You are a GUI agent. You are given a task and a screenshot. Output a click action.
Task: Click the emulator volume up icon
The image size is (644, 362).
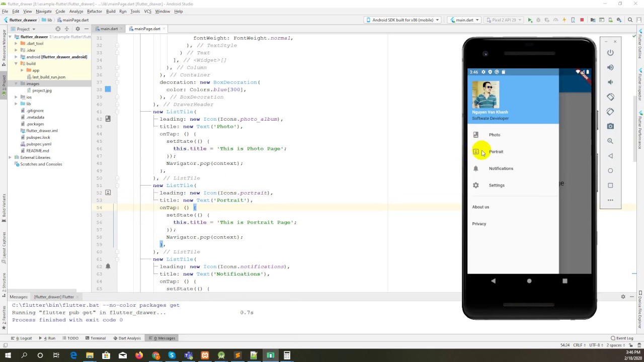(x=610, y=67)
